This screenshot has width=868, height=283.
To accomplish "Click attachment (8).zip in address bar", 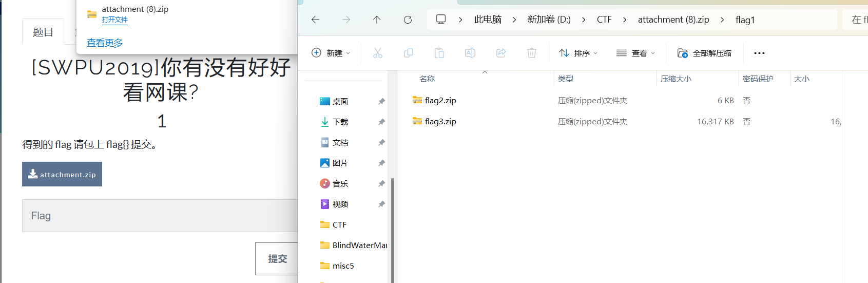I will pos(673,20).
